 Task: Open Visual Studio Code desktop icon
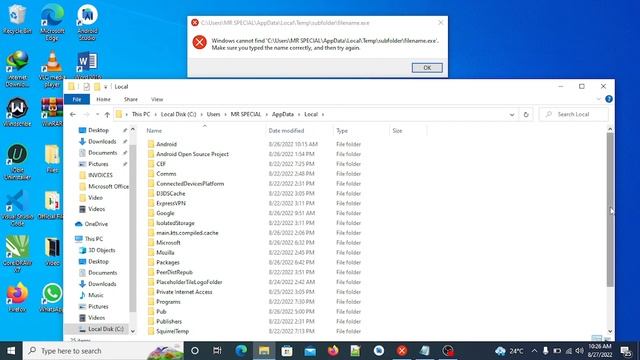pyautogui.click(x=17, y=208)
